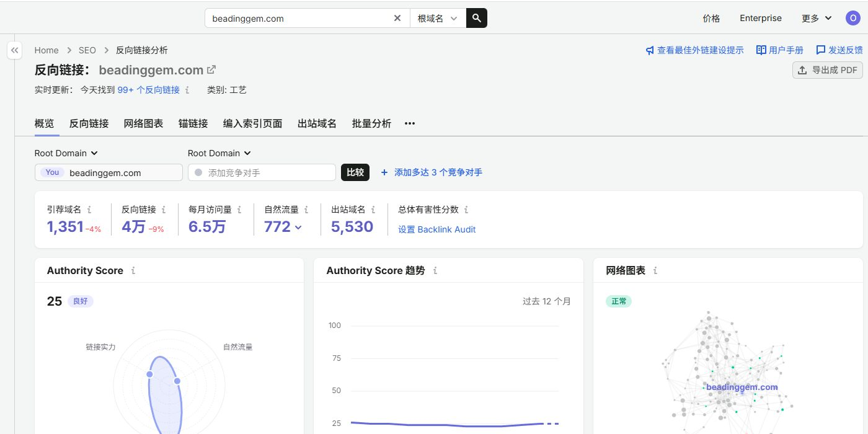Click plus icon to add competitors
The width and height of the screenshot is (868, 434).
point(384,172)
